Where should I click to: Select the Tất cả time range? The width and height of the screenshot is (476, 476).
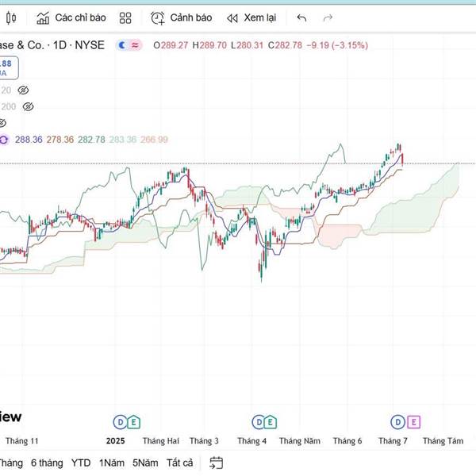coord(180,463)
